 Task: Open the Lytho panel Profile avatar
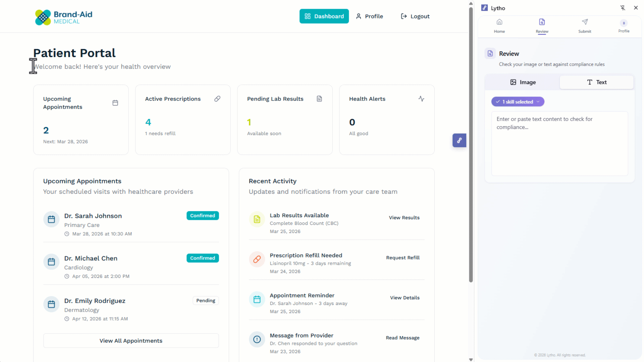coord(624,23)
